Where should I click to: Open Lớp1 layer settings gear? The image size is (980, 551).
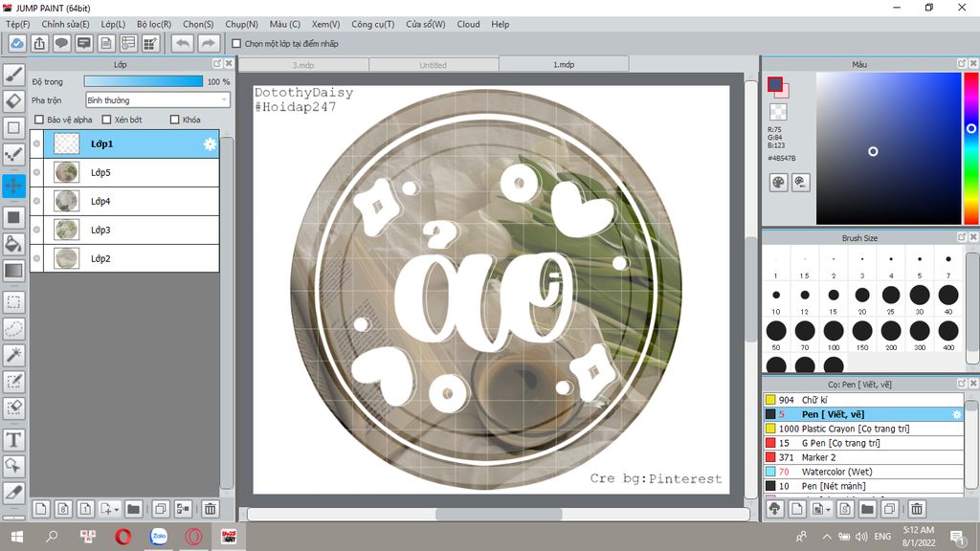[x=210, y=144]
